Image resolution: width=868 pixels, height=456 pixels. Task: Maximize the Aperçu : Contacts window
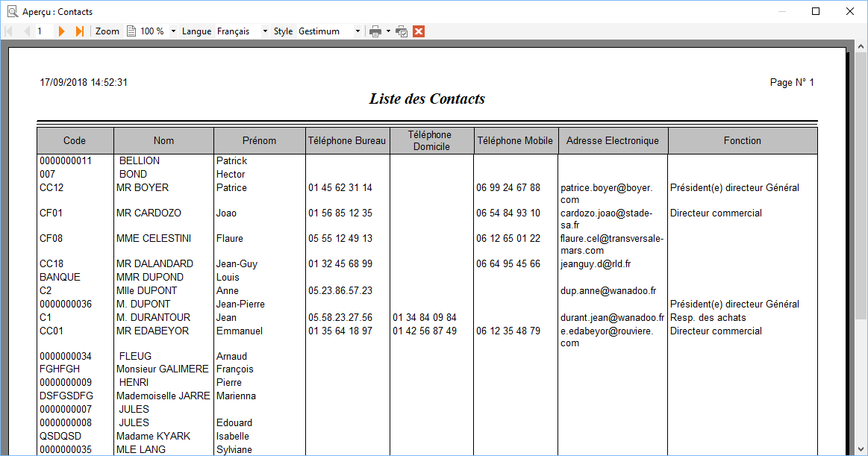point(816,11)
